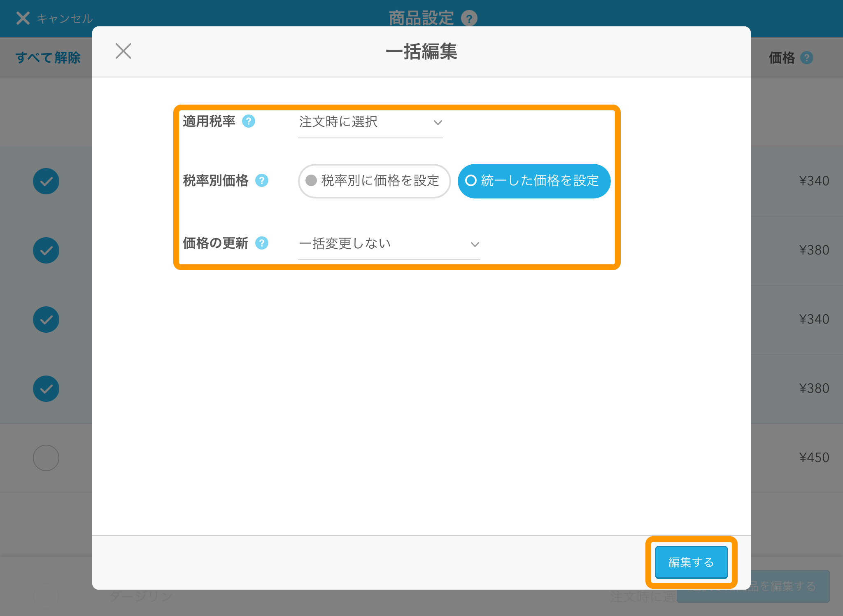Open the 適用税率 dropdown
Image resolution: width=843 pixels, height=616 pixels.
pyautogui.click(x=370, y=122)
